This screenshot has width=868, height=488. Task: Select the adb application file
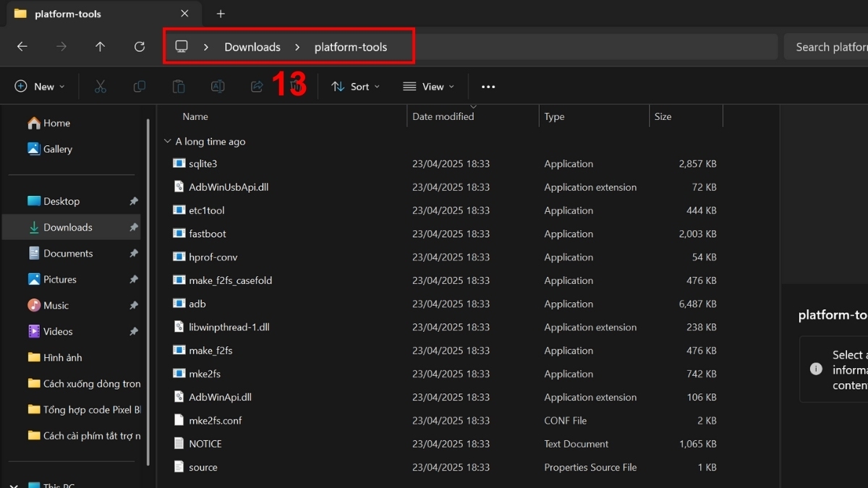(197, 304)
